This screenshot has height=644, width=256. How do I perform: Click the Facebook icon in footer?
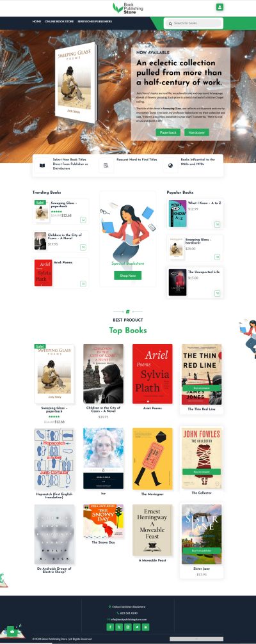pos(110,627)
